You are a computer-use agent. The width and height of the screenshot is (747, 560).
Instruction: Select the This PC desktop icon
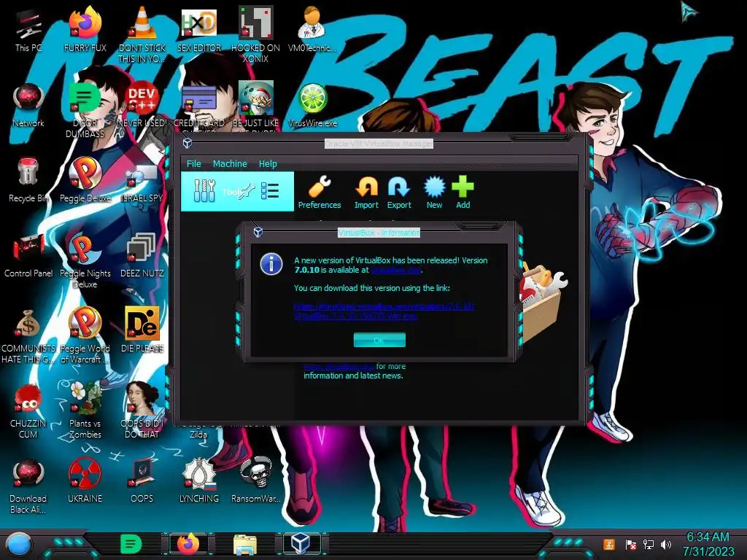28,29
